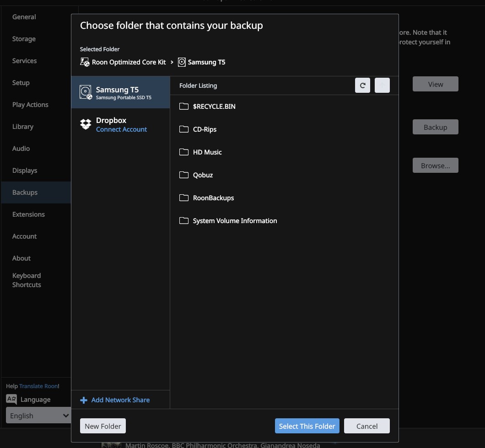
Task: Select Samsung T5 storage location name
Action: point(117,90)
